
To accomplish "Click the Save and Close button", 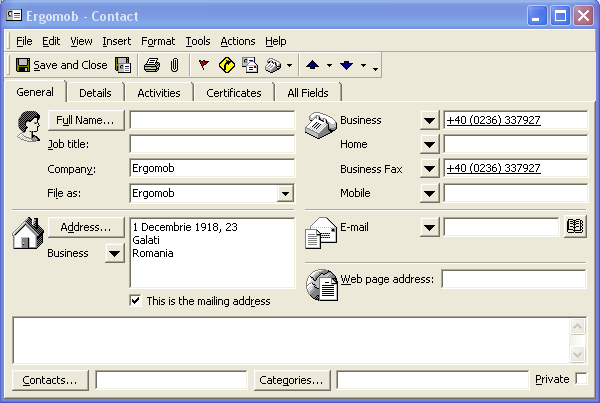I will click(62, 65).
